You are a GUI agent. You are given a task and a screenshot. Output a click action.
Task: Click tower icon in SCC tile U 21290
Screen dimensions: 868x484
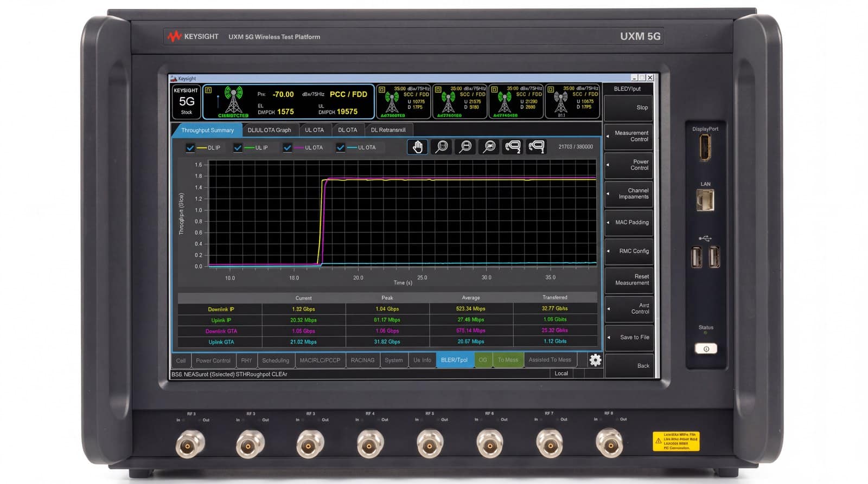tap(505, 102)
